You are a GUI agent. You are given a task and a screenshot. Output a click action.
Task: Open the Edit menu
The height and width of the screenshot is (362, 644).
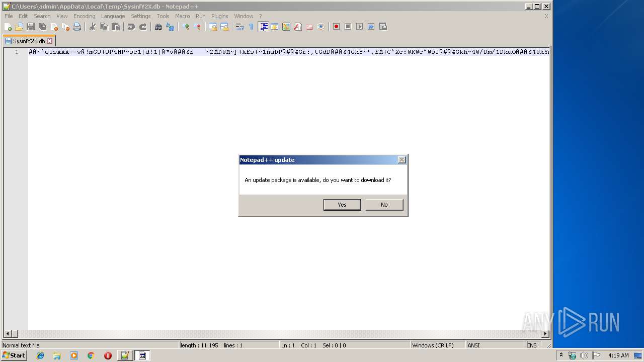23,16
